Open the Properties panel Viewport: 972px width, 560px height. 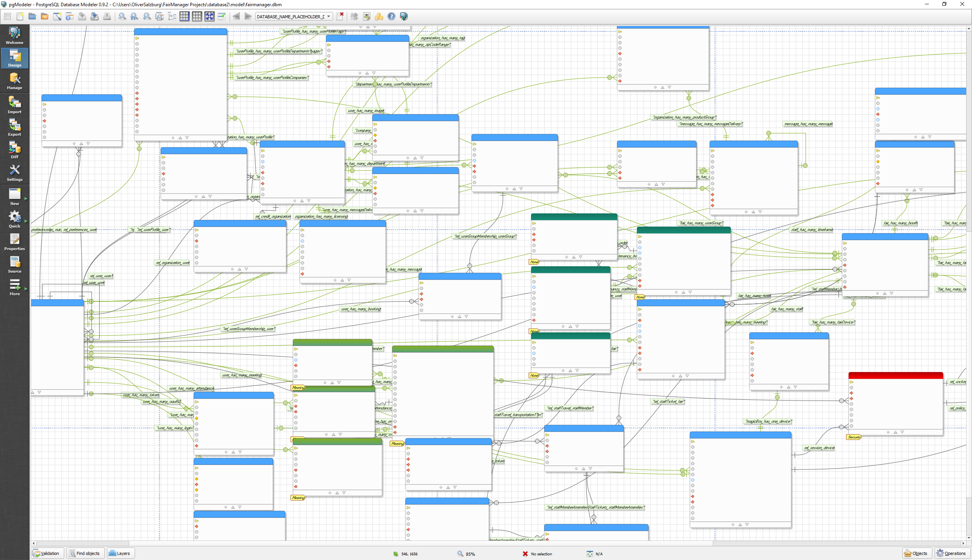tap(14, 241)
